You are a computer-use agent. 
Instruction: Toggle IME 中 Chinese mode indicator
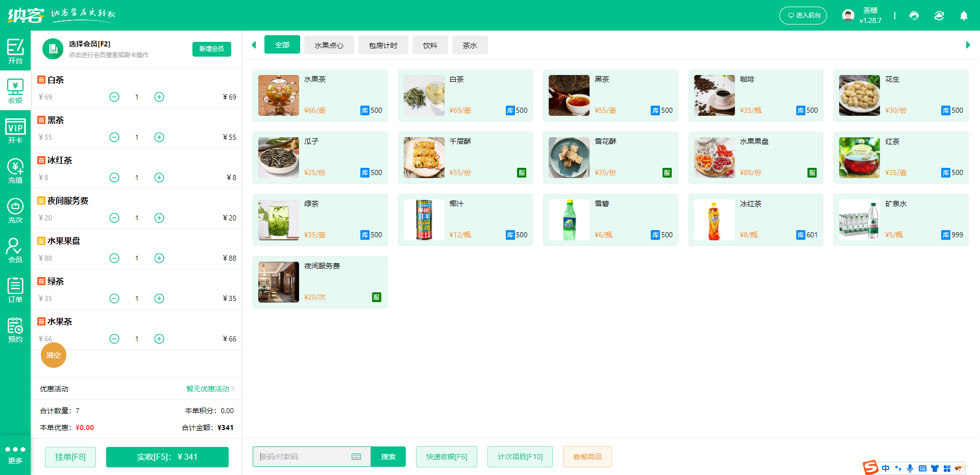pyautogui.click(x=886, y=468)
